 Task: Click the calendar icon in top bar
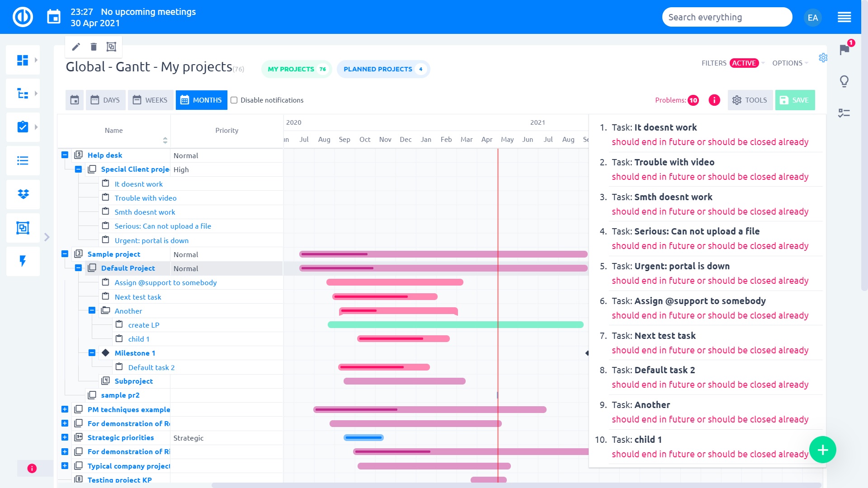tap(54, 17)
